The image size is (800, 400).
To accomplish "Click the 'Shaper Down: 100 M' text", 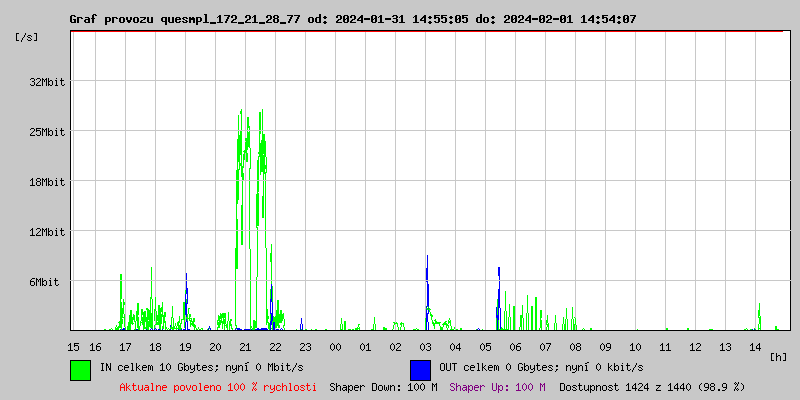I will click(383, 387).
